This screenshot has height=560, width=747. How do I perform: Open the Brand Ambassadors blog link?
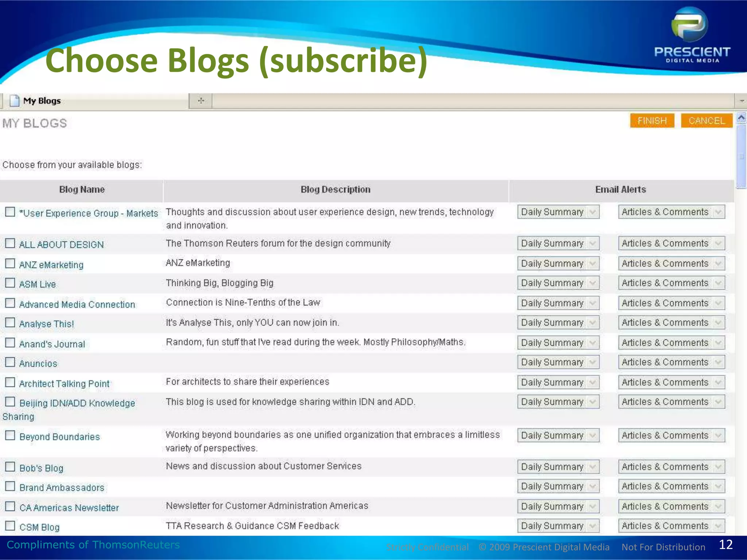(x=62, y=488)
